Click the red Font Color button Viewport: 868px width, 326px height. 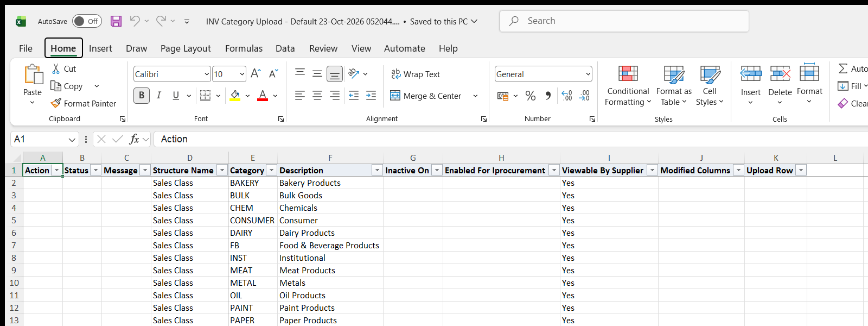point(263,96)
